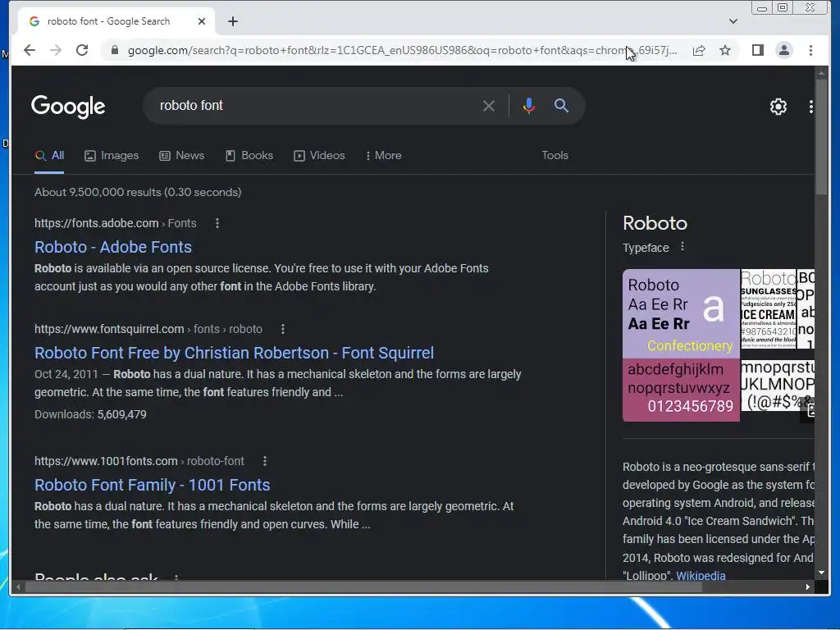This screenshot has width=840, height=630.
Task: Open a new tab with the plus button
Action: [232, 21]
